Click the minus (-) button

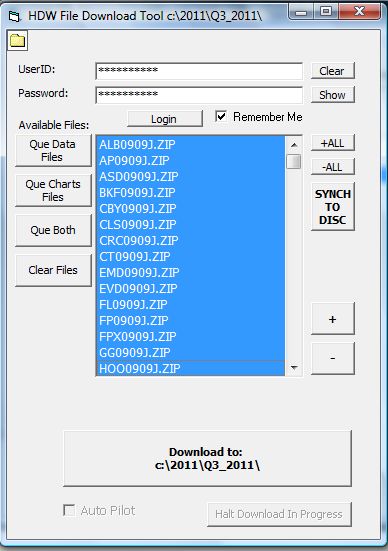coord(332,358)
